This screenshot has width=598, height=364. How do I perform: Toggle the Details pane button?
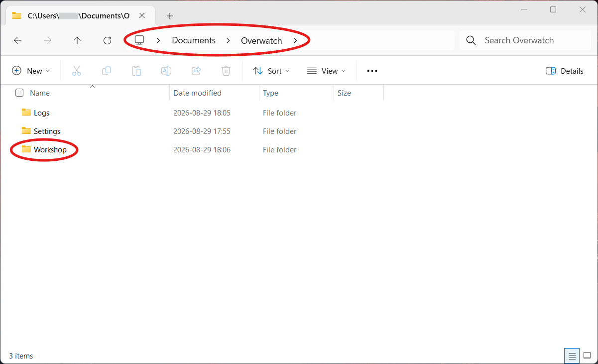point(565,71)
